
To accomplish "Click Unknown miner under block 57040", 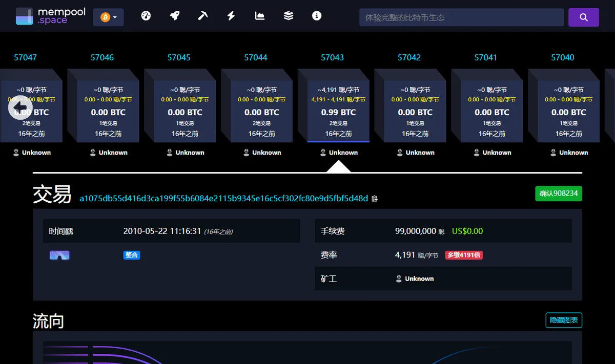I will tap(569, 153).
